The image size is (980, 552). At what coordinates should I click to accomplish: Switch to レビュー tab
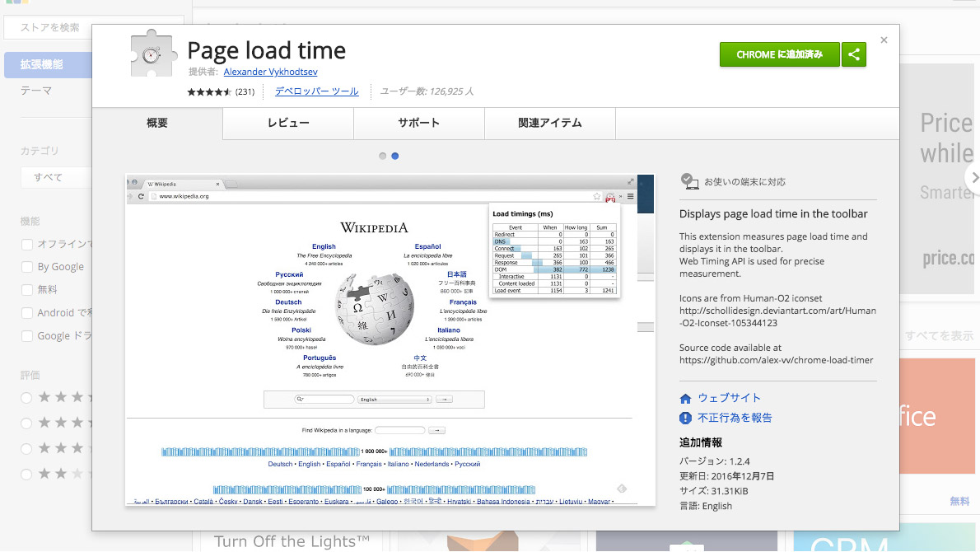(288, 123)
